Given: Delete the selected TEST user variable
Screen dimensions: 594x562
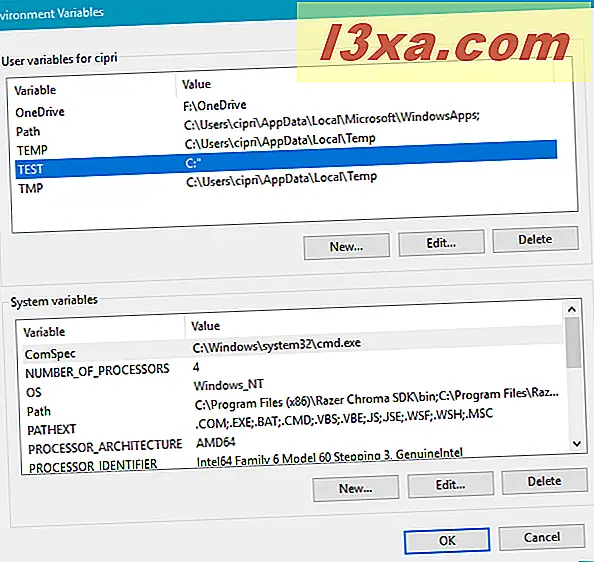Looking at the screenshot, I should tap(535, 239).
